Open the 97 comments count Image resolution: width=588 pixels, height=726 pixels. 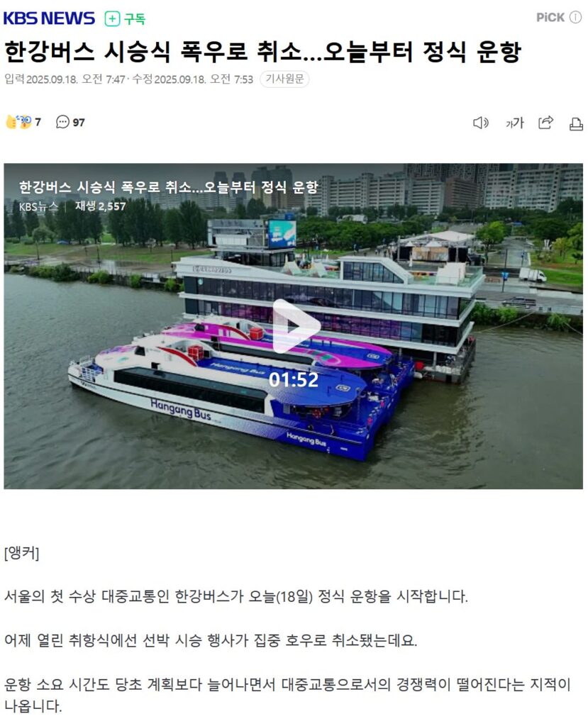(79, 123)
